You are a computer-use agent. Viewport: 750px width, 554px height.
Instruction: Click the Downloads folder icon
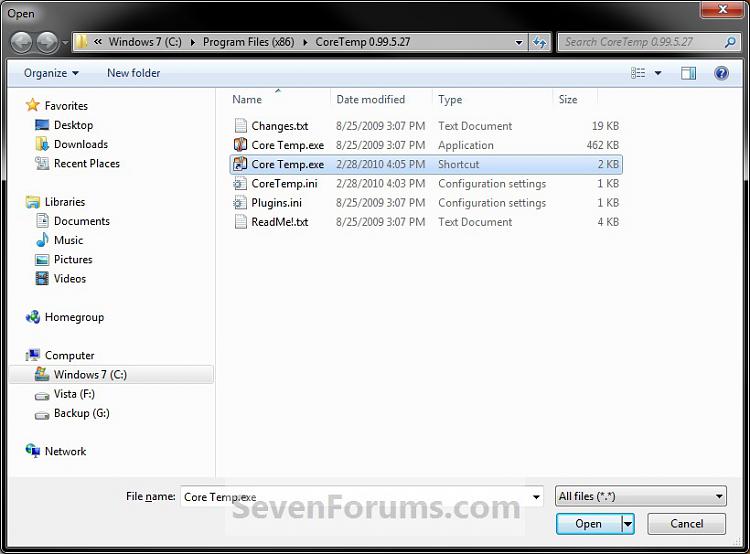pos(42,144)
